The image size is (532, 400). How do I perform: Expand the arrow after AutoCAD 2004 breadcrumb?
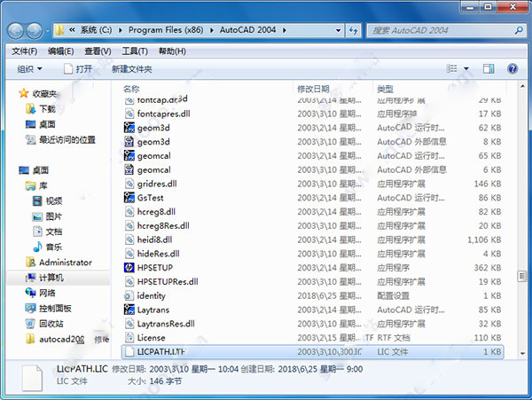pyautogui.click(x=285, y=30)
